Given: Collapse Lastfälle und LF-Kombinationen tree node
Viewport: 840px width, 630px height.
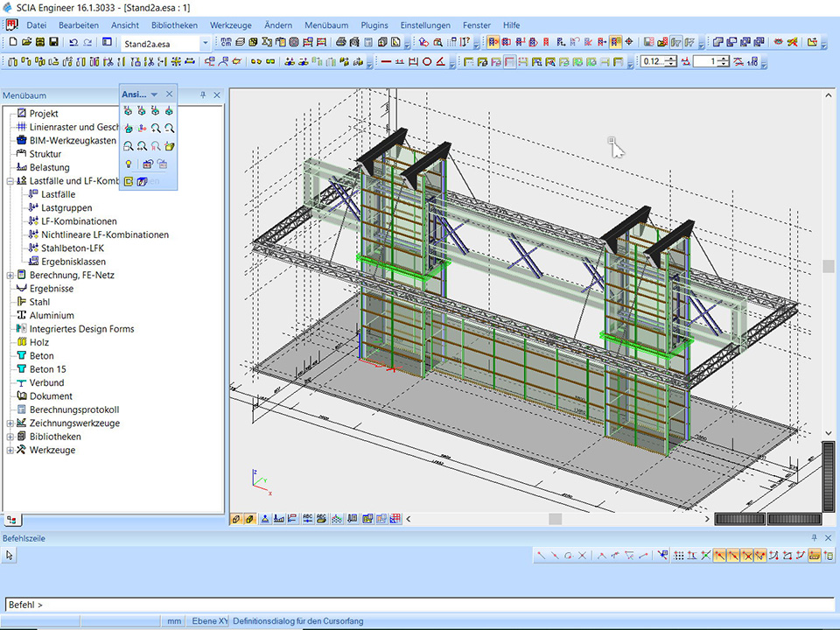Looking at the screenshot, I should (10, 181).
